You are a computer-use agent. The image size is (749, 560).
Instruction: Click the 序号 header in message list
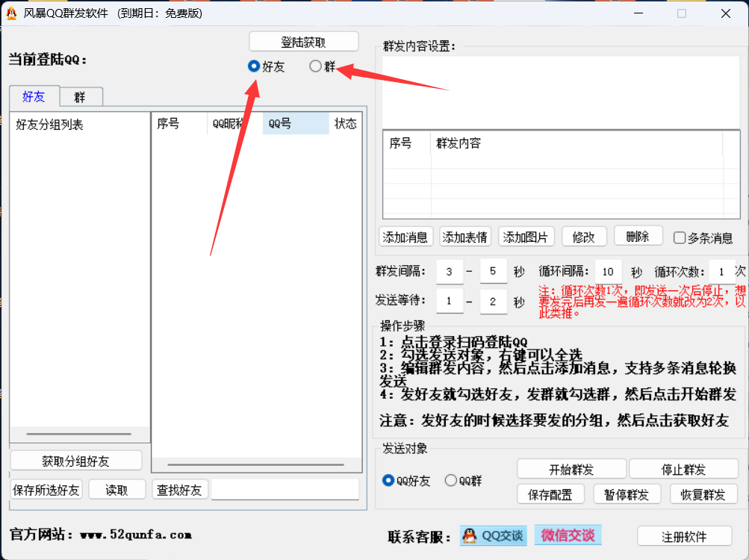point(407,143)
